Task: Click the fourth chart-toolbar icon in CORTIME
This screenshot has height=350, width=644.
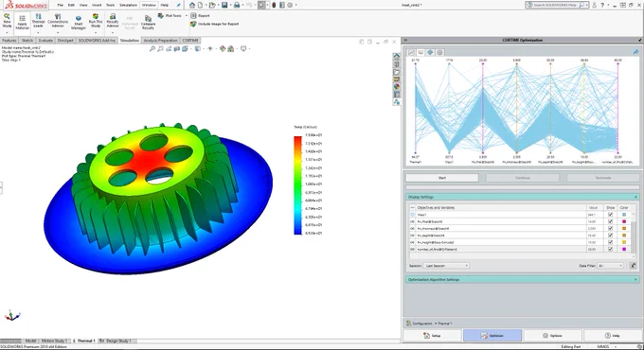Action: pyautogui.click(x=439, y=53)
